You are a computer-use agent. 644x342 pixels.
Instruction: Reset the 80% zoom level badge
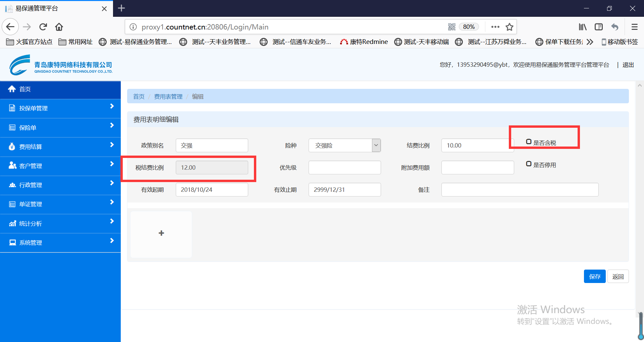tap(469, 27)
